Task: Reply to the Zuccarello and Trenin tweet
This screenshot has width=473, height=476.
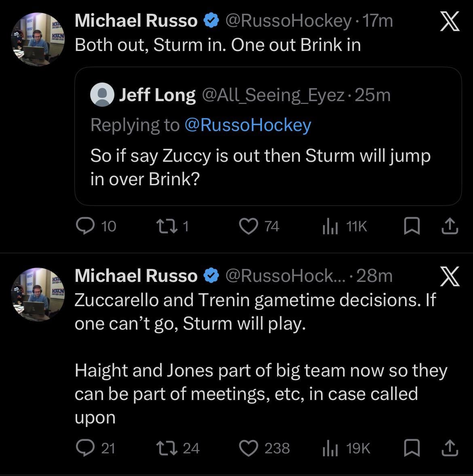Action: 85,448
